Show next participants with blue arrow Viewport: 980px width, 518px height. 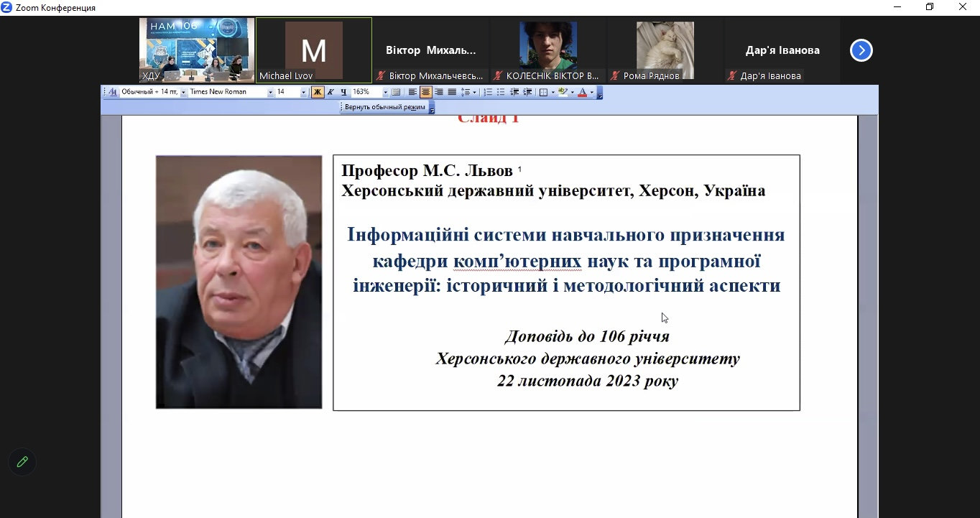pos(861,50)
